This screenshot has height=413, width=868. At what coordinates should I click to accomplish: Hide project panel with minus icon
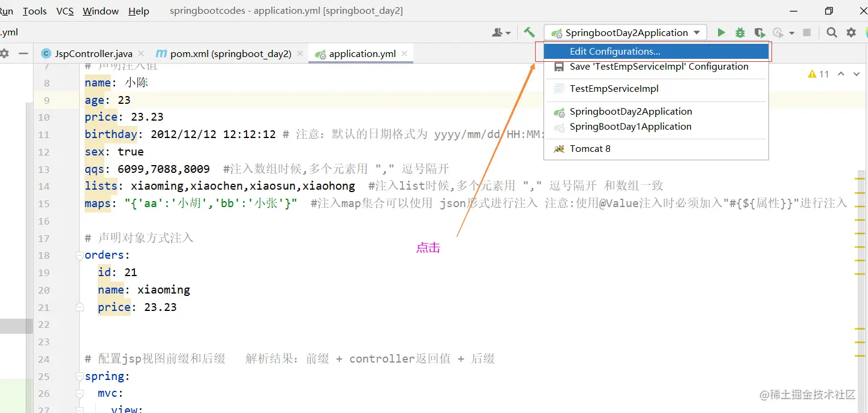click(23, 53)
